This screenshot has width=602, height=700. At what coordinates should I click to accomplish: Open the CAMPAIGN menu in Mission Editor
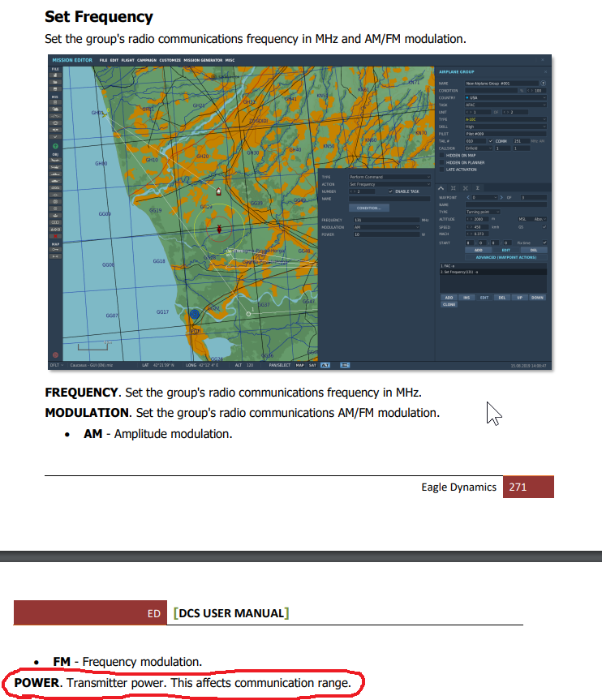[x=147, y=60]
